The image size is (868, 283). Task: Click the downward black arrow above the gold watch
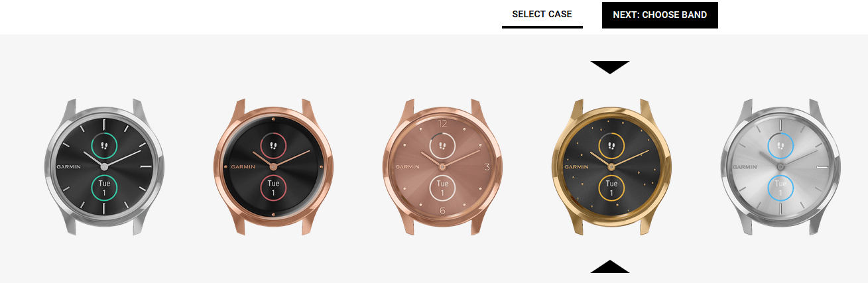610,67
